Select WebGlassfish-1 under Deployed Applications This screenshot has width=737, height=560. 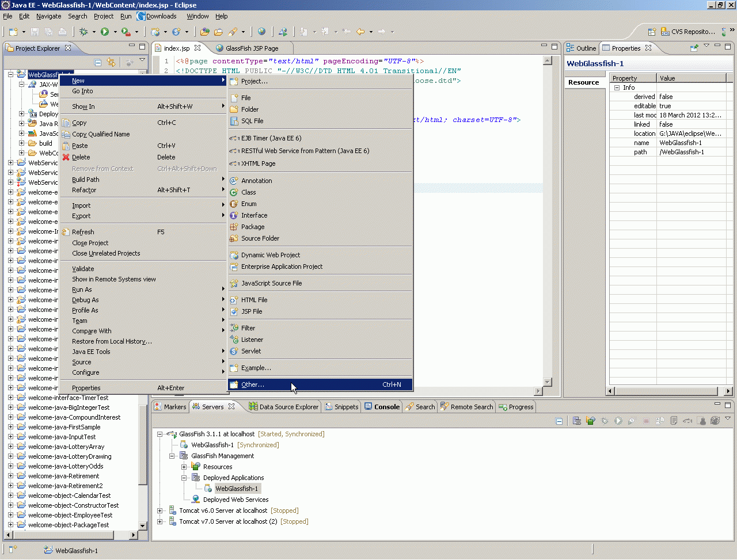[237, 489]
